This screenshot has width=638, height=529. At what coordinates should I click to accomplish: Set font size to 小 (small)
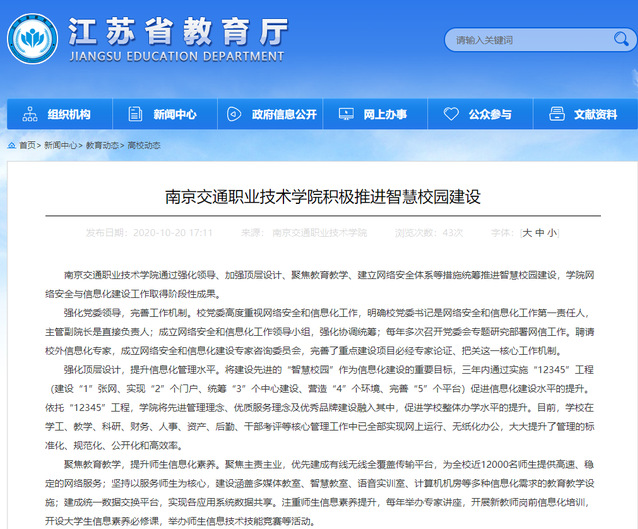(x=552, y=233)
